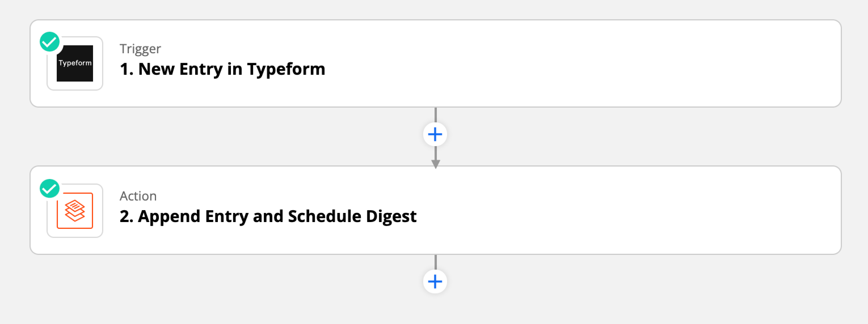Viewport: 868px width, 324px height.
Task: Click the Trigger label text
Action: tap(140, 49)
